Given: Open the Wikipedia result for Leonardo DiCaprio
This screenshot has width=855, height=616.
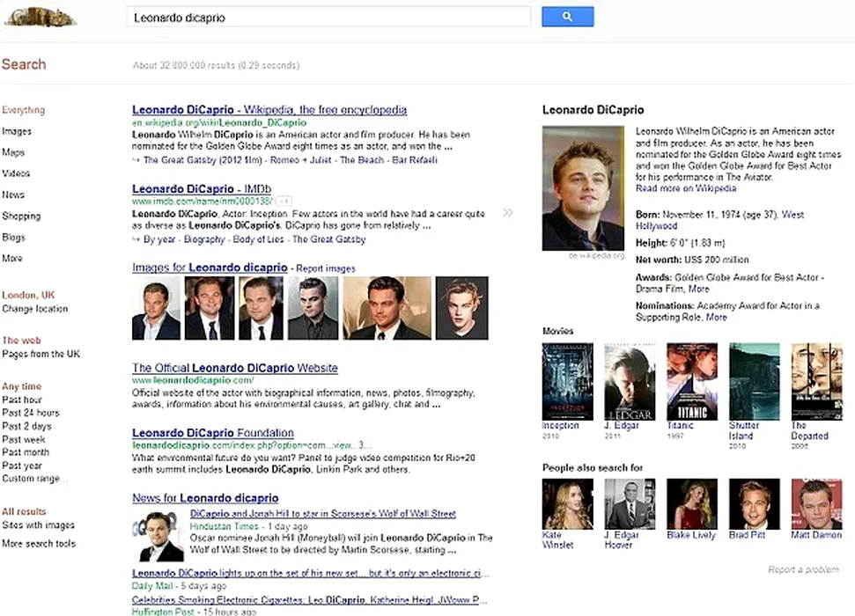Looking at the screenshot, I should pos(269,110).
